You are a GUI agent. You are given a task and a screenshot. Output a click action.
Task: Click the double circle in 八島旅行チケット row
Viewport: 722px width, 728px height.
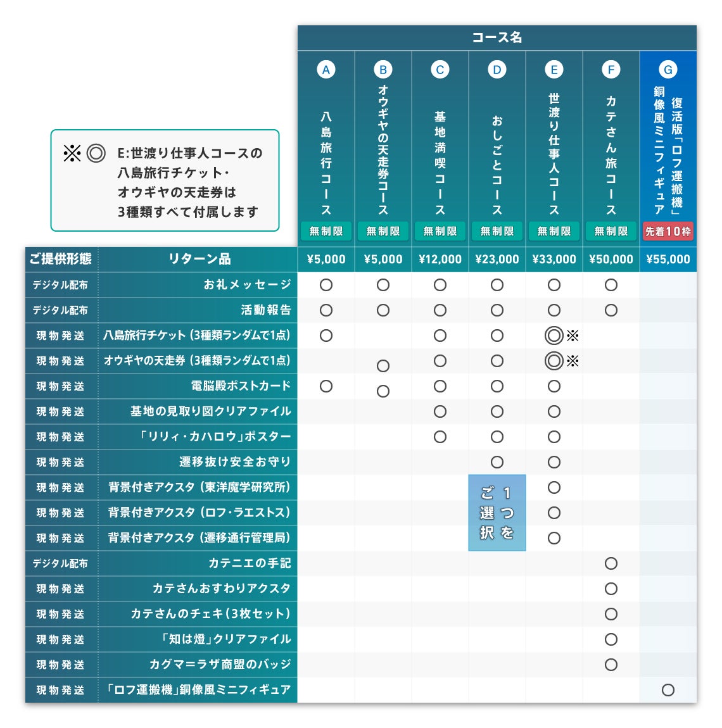(554, 336)
